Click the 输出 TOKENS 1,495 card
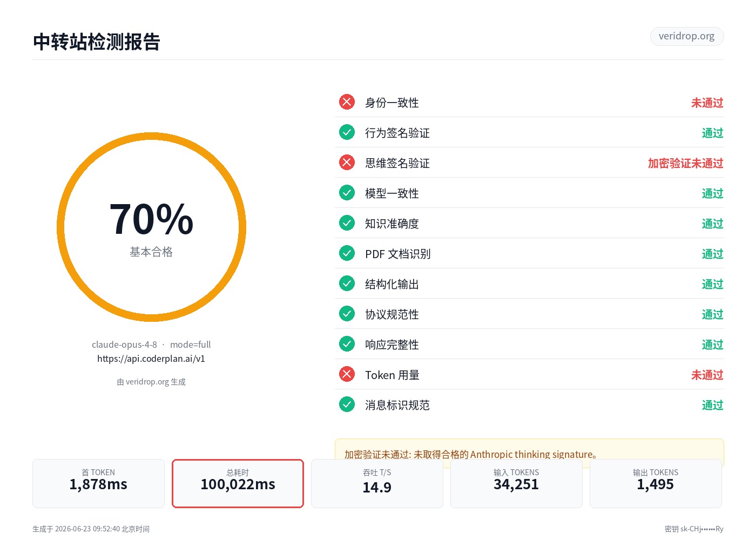The width and height of the screenshot is (756, 540). coord(656,483)
